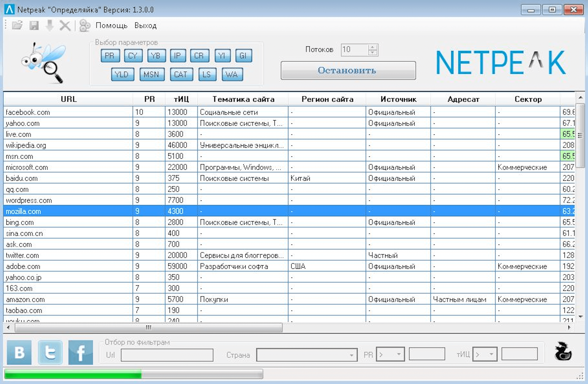This screenshot has width=588, height=384.
Task: Toggle the YLD parameter button
Action: (123, 74)
